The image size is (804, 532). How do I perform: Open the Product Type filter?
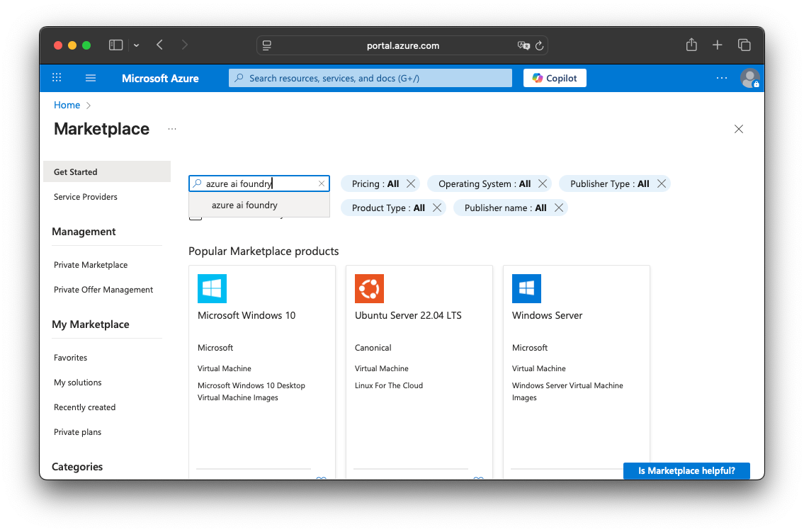coord(388,208)
